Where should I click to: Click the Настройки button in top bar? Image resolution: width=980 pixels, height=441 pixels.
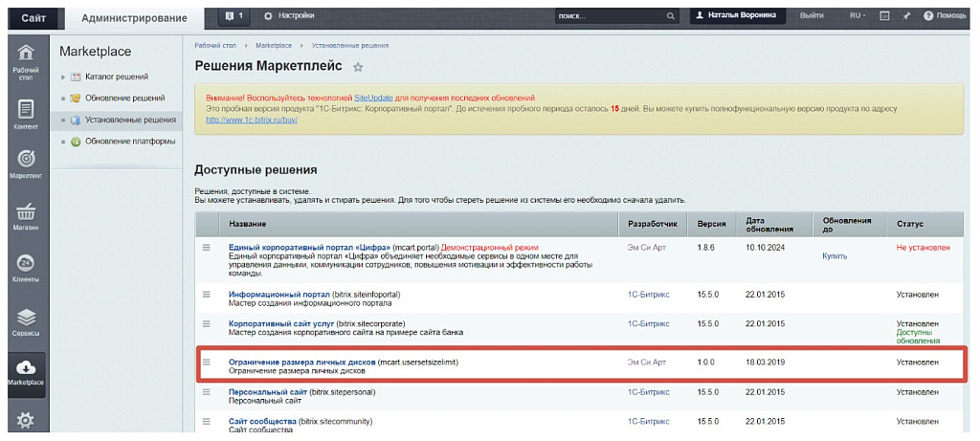[288, 16]
